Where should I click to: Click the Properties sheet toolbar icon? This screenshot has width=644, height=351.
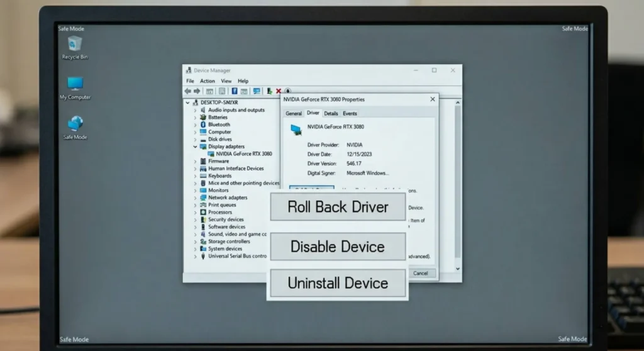(222, 91)
